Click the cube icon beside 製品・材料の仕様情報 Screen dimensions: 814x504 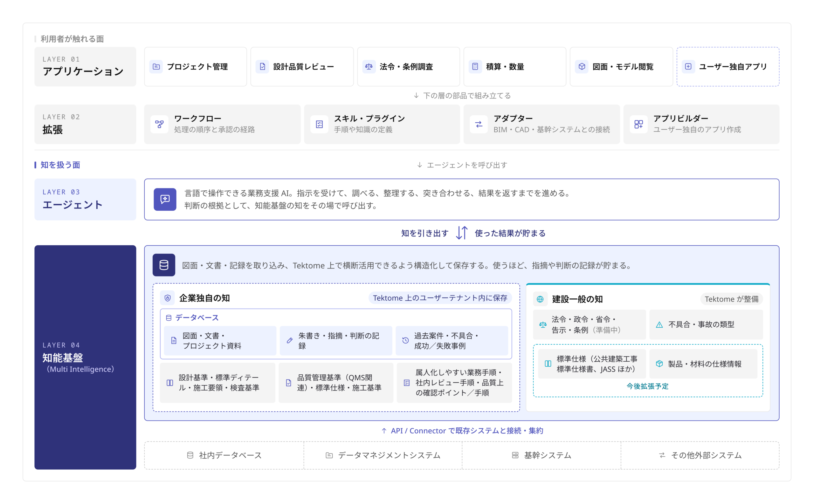point(659,364)
